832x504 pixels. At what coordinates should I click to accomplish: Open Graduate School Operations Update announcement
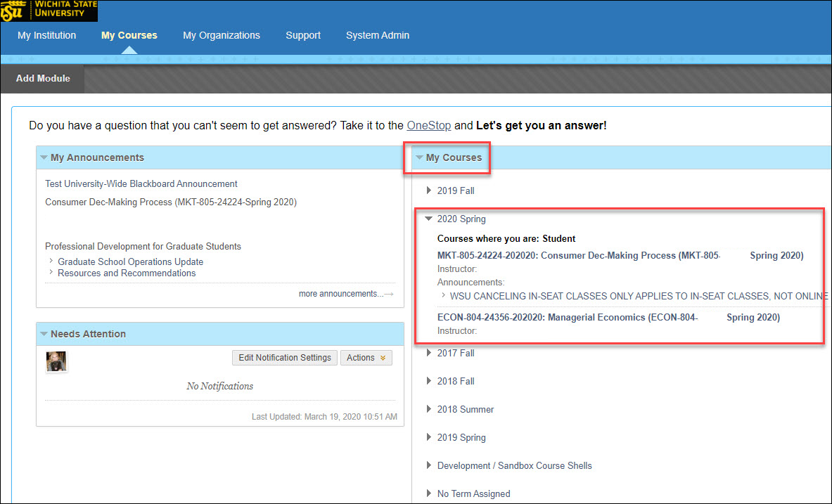131,261
